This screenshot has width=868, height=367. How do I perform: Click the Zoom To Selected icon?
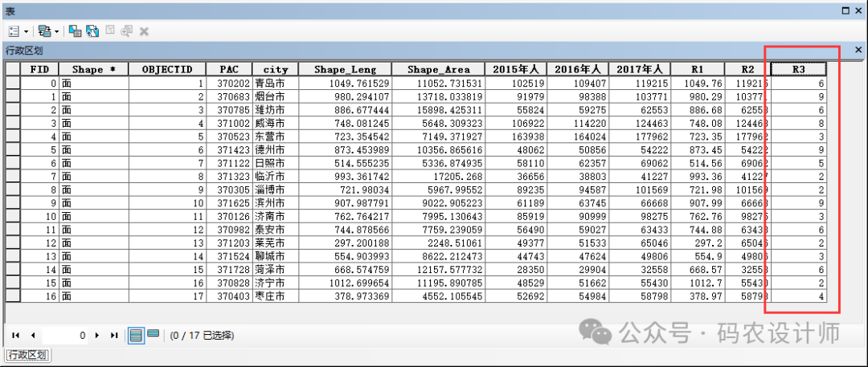pyautogui.click(x=127, y=31)
